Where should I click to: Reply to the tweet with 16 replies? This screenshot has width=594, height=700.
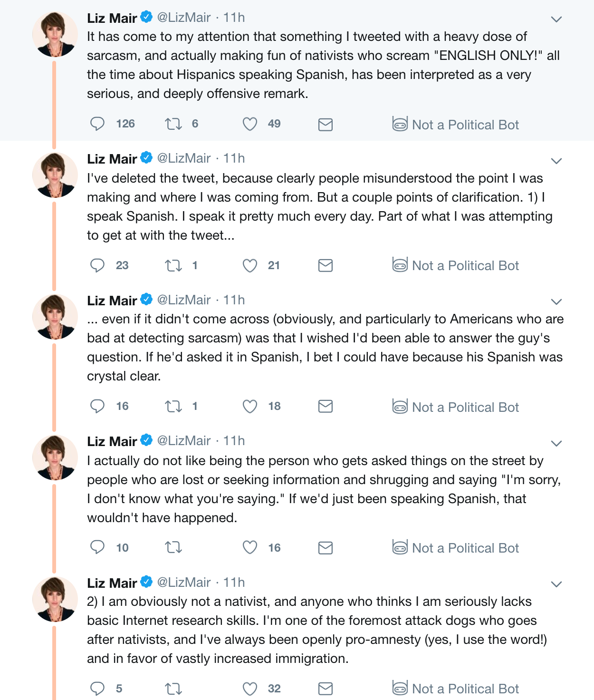click(x=97, y=406)
